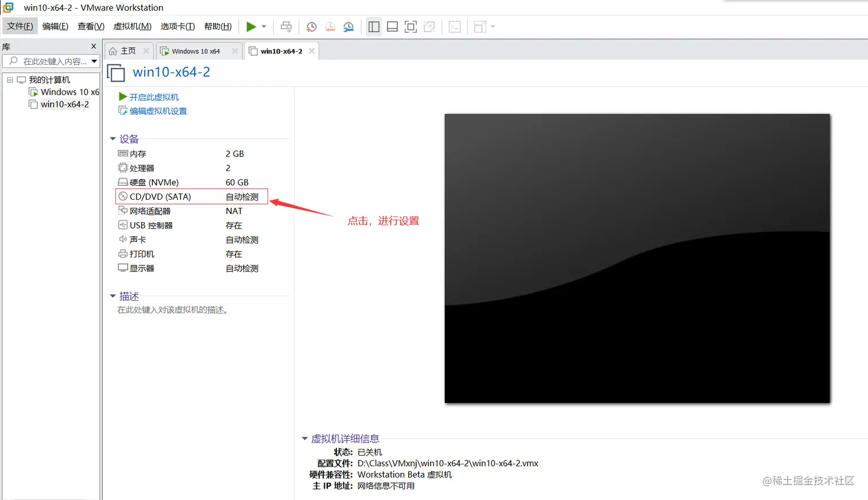Click the CPU icon beside 处理器
The image size is (868, 500).
click(x=123, y=168)
